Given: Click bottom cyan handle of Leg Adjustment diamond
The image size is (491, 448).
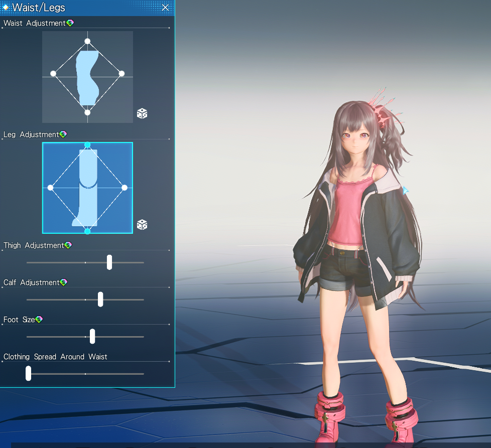Looking at the screenshot, I should 87,231.
